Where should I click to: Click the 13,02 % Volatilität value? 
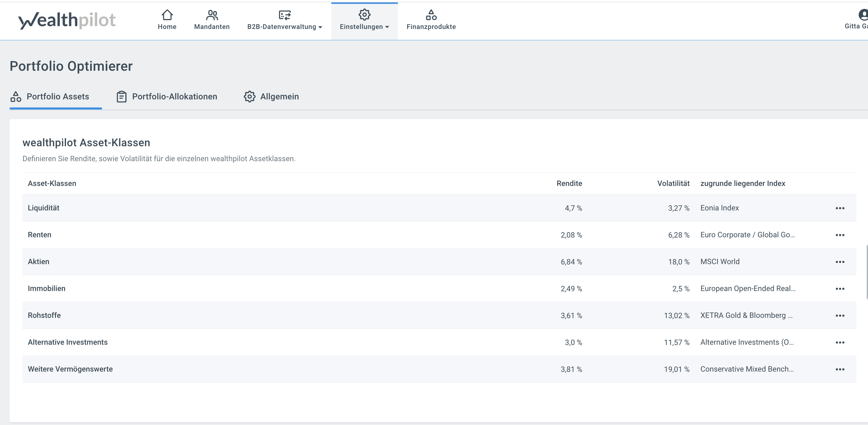coord(677,315)
